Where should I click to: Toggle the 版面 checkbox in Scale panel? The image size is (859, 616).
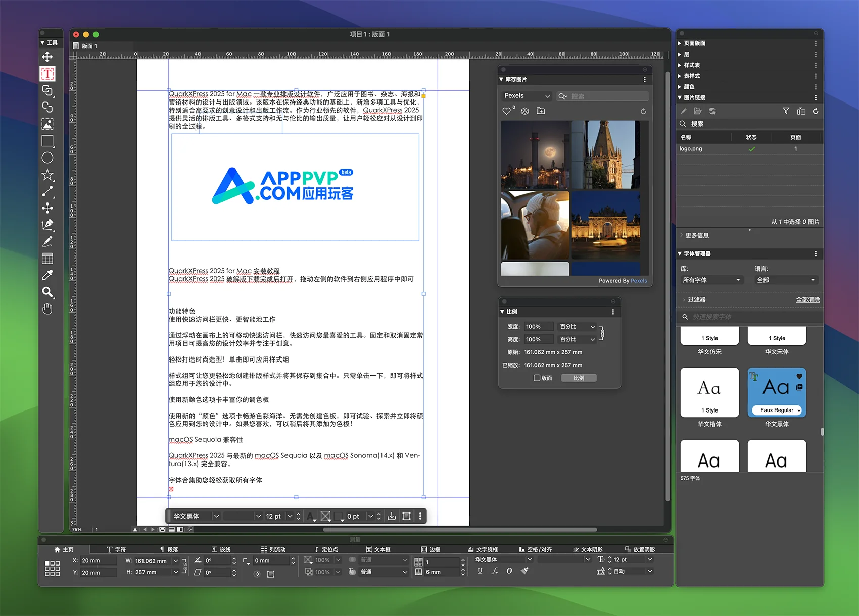(x=537, y=378)
